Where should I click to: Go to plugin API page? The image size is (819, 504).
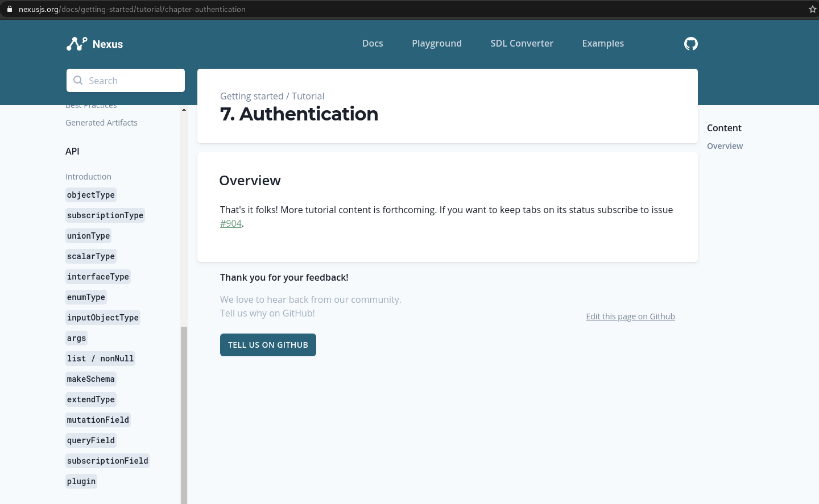click(x=81, y=481)
